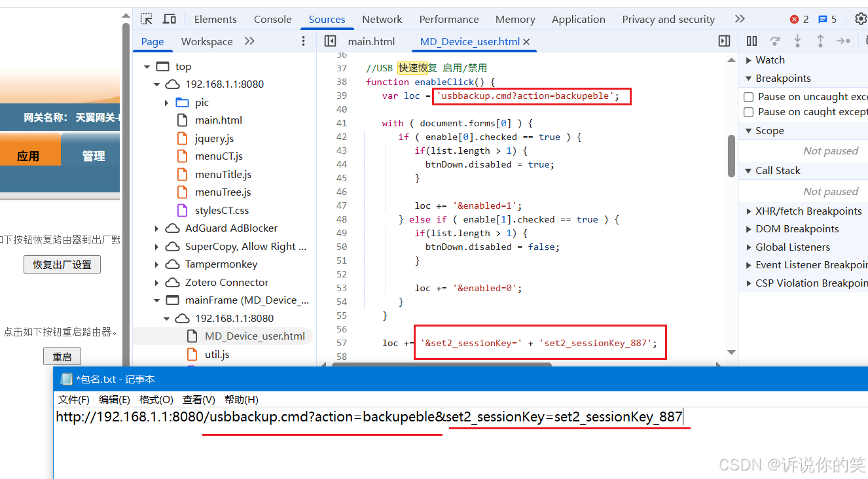Switch to the Performance tab
This screenshot has height=479, width=868.
pos(449,19)
